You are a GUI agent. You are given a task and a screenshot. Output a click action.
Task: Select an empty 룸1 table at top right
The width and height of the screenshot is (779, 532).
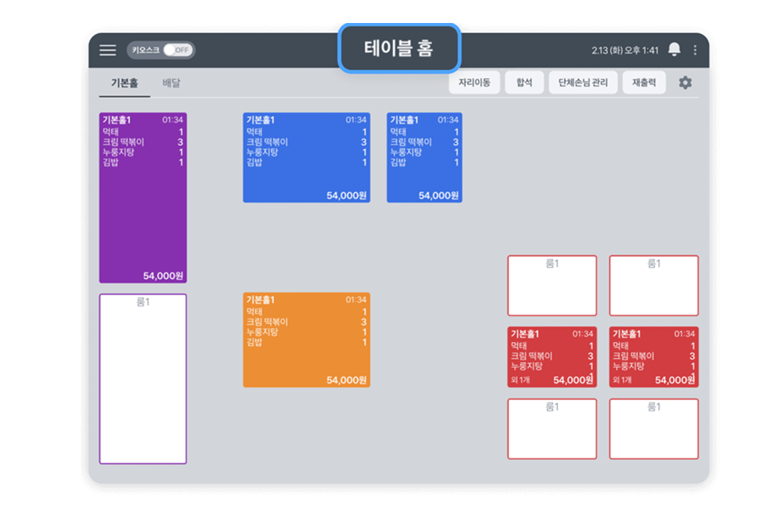click(x=552, y=286)
